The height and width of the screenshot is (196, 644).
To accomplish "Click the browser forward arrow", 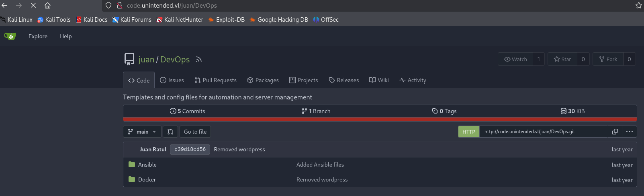I will (19, 5).
